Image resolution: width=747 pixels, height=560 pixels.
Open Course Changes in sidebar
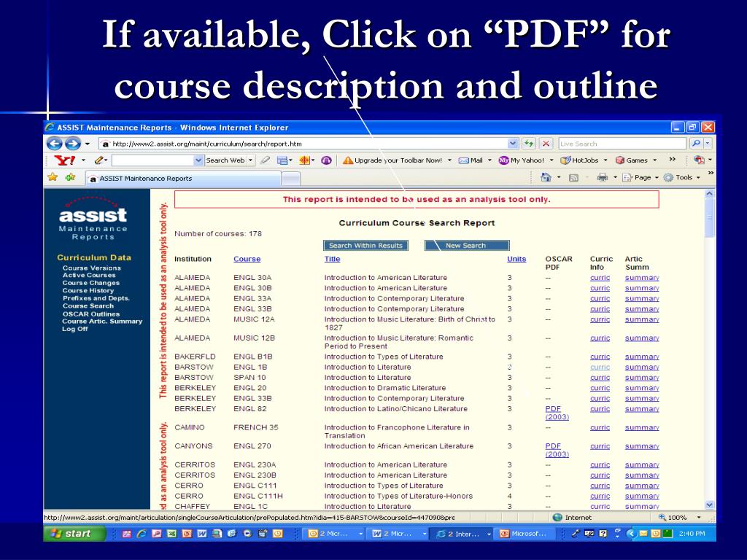tap(90, 283)
